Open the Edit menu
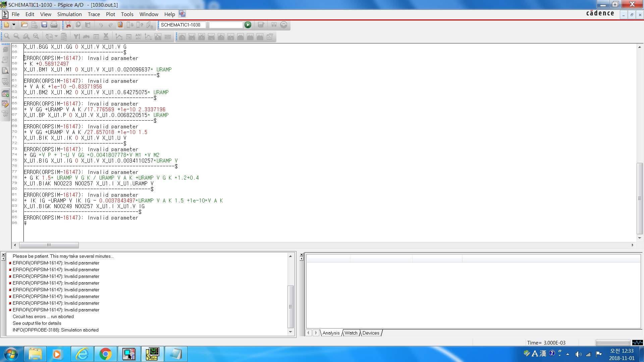This screenshot has width=644, height=362. [30, 14]
